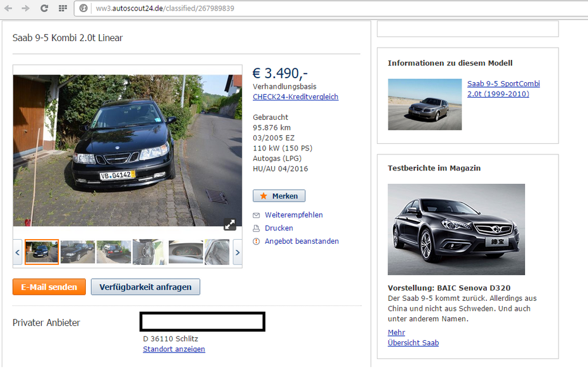Open the Übersicht Saab link
Viewport: 588px width, 383px height.
coord(413,342)
